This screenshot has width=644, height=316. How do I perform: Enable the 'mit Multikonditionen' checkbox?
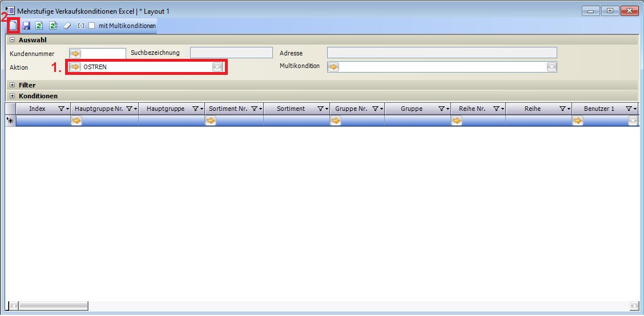[x=92, y=26]
